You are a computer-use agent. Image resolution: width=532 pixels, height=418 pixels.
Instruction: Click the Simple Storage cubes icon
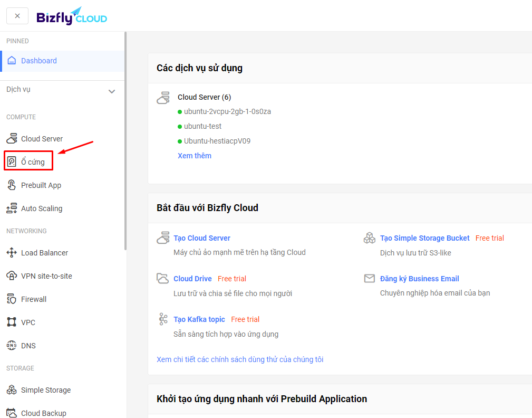click(12, 390)
